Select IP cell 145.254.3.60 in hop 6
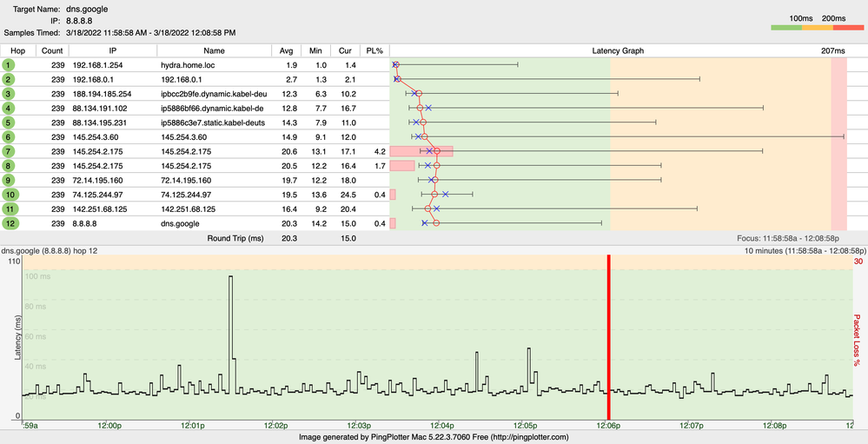Screen dimensions: 868x444 96,137
